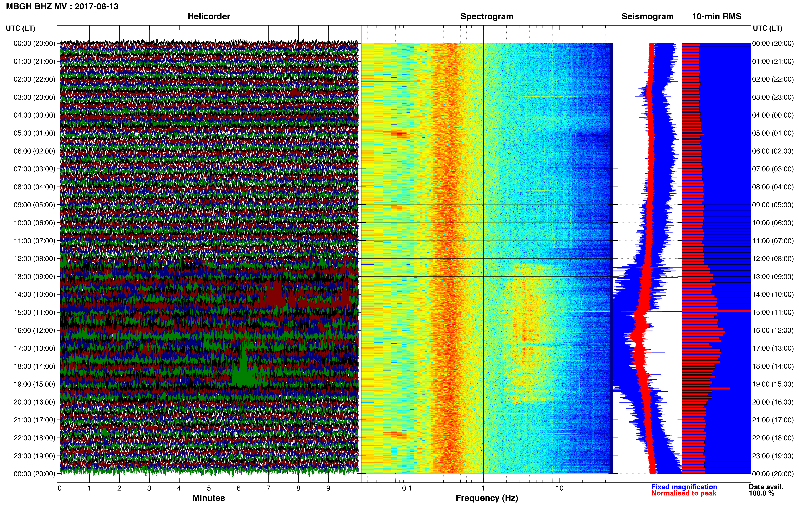Click the '100.0 %' availability value
Screen dimensions: 812x508
(x=761, y=493)
